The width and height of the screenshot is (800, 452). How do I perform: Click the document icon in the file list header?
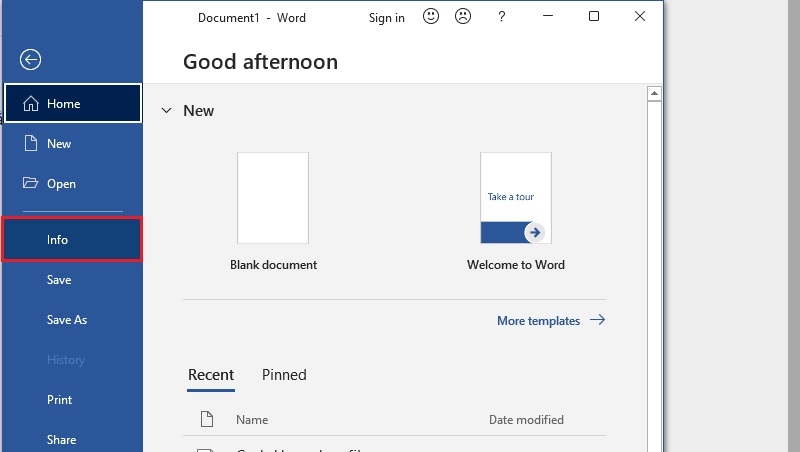pos(207,419)
